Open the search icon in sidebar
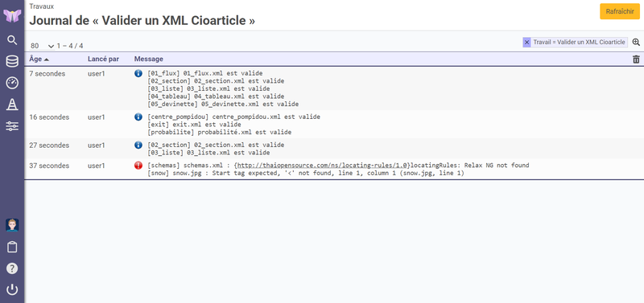The height and width of the screenshot is (303, 644). [x=12, y=40]
